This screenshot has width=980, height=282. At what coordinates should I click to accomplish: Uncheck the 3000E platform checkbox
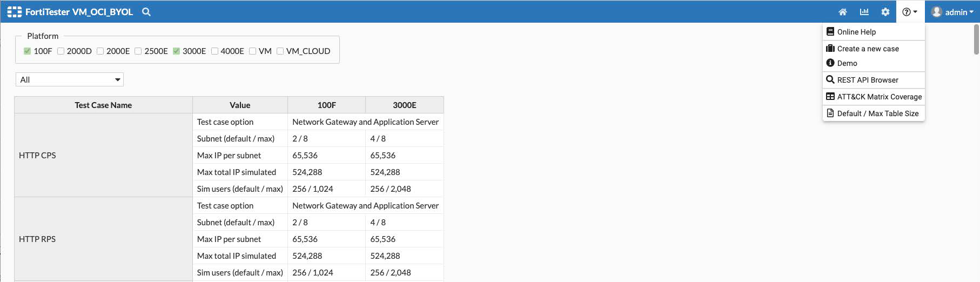tap(177, 51)
